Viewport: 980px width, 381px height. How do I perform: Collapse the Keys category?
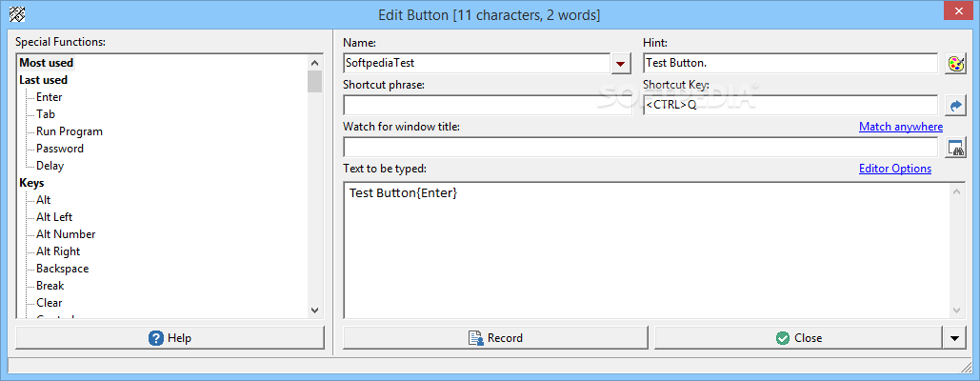(31, 183)
